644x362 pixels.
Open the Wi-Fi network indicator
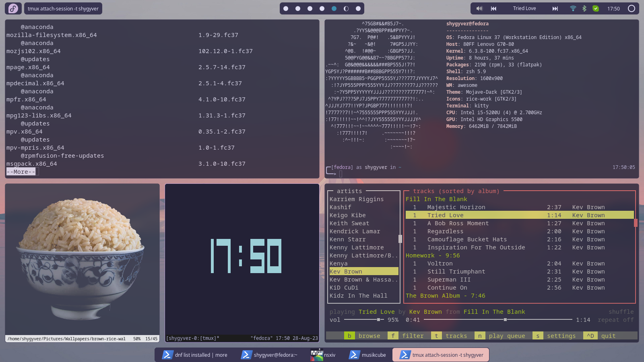(573, 8)
